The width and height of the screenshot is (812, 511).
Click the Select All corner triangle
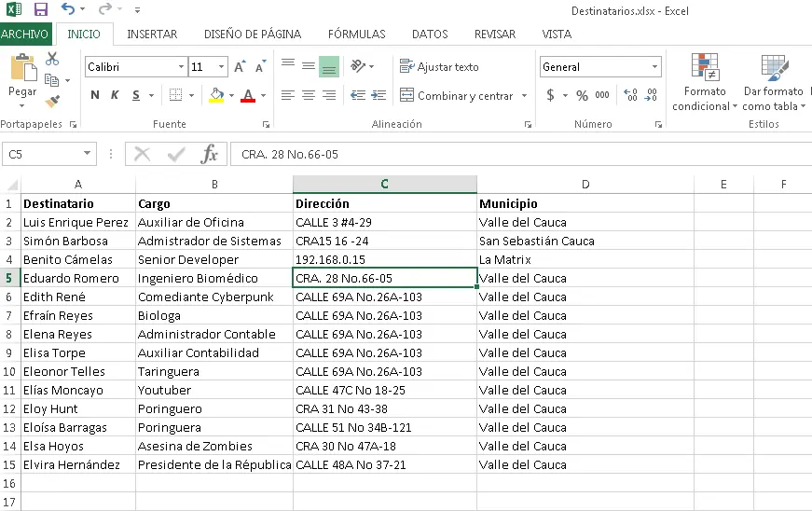click(x=11, y=185)
